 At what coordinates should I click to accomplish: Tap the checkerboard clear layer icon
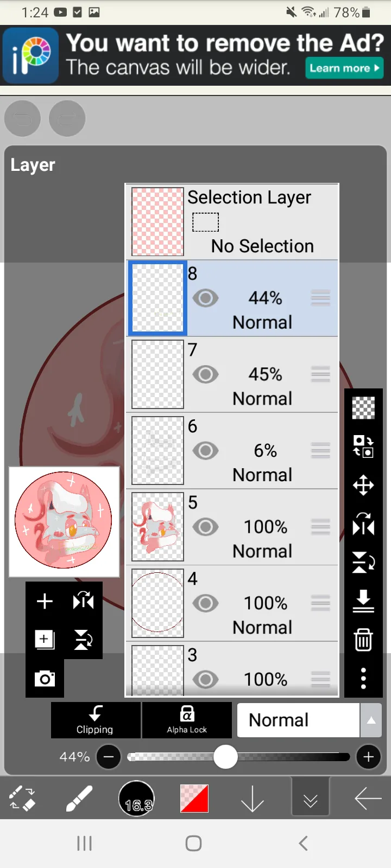[363, 408]
